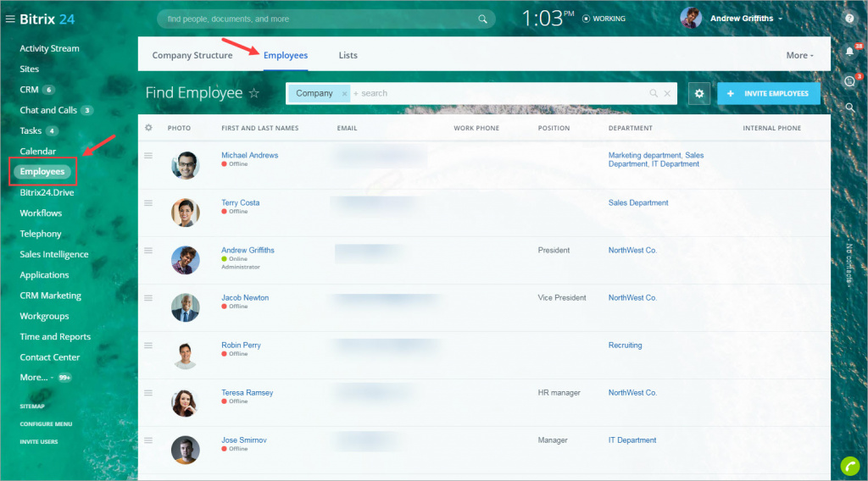
Task: Click INVITE USERS in sidebar
Action: [39, 442]
